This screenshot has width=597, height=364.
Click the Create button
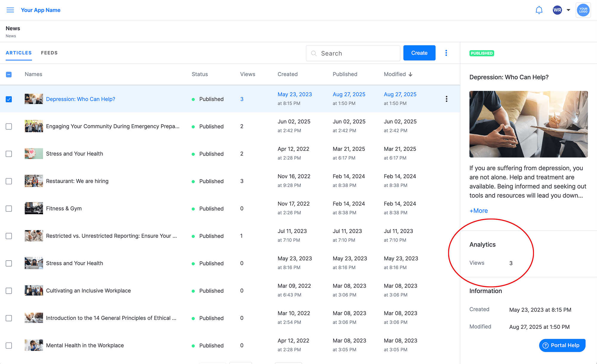coord(419,53)
